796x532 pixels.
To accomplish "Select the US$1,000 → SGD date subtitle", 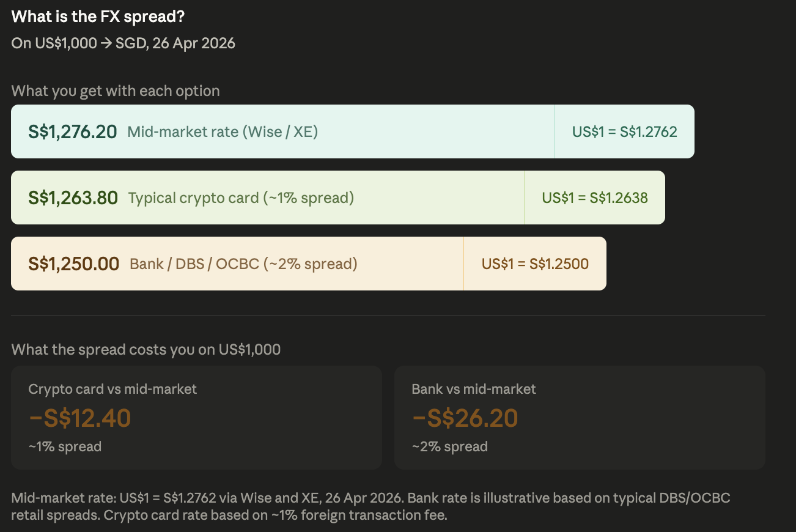I will coord(123,43).
